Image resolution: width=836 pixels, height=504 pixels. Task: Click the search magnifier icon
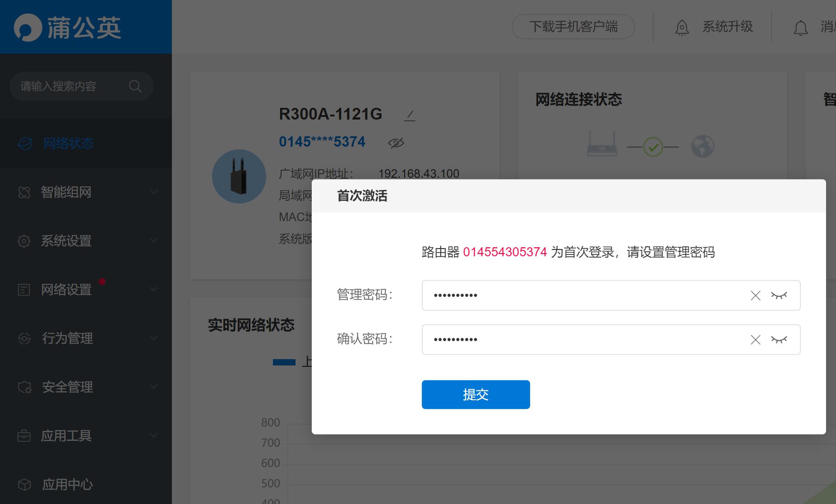pyautogui.click(x=135, y=86)
